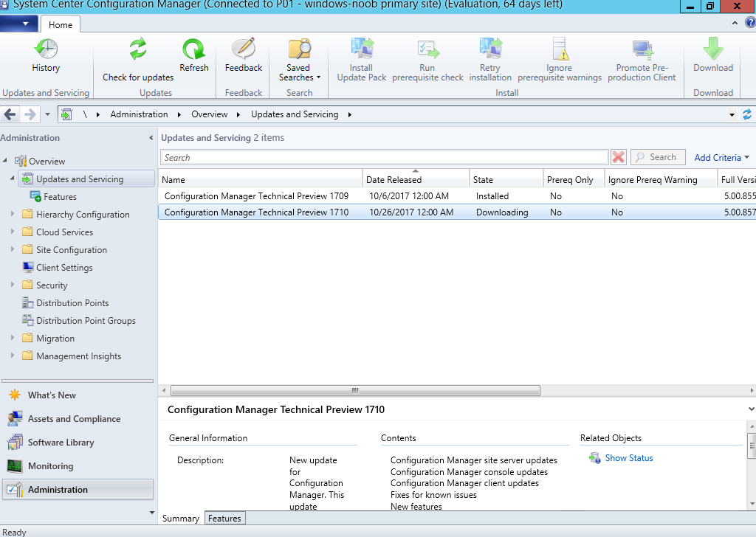Click the horizontal scrollbar thumb
The height and width of the screenshot is (537, 756).
pyautogui.click(x=355, y=391)
